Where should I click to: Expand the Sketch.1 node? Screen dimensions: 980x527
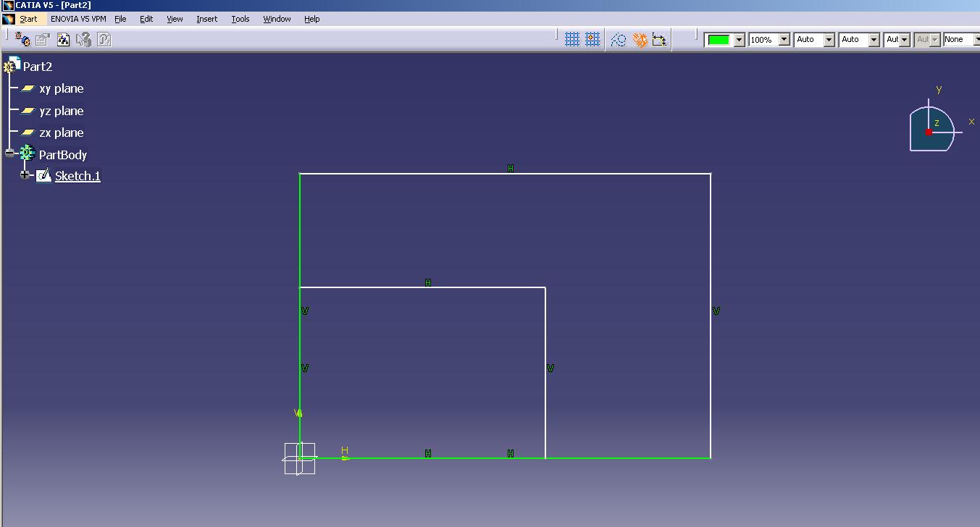click(x=25, y=175)
